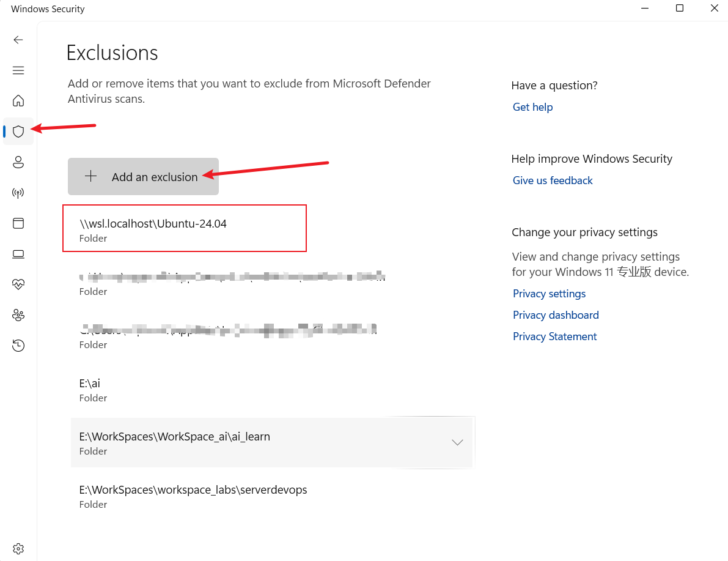The image size is (728, 561).
Task: Click the back arrow icon
Action: tap(18, 40)
